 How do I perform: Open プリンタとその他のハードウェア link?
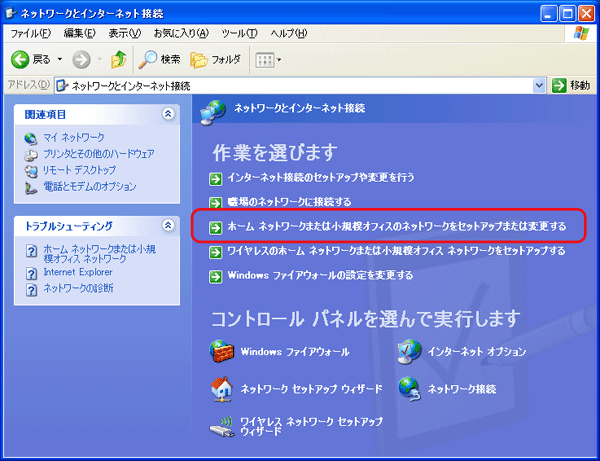point(99,154)
